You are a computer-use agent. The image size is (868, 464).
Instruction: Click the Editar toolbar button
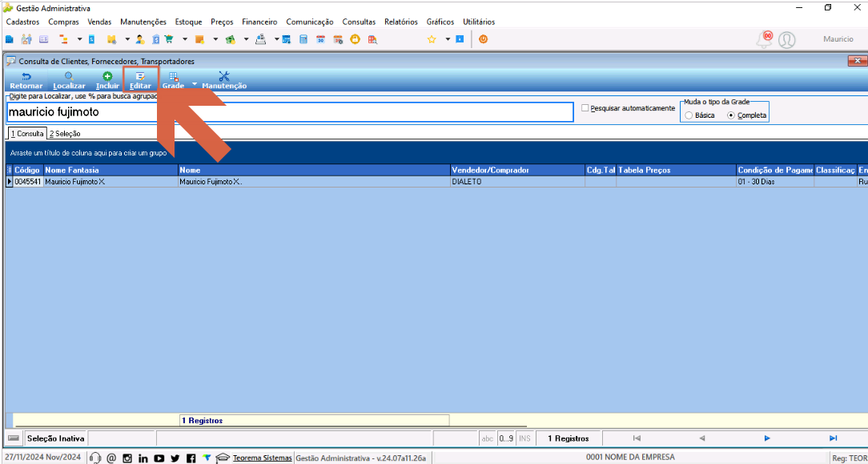140,81
